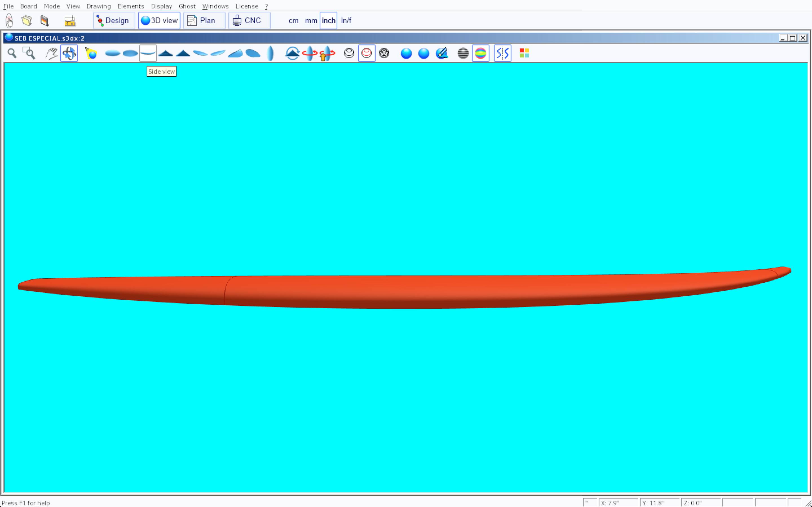Screen dimensions: 812x507
Task: Click the red rotation around board icon
Action: coord(309,53)
